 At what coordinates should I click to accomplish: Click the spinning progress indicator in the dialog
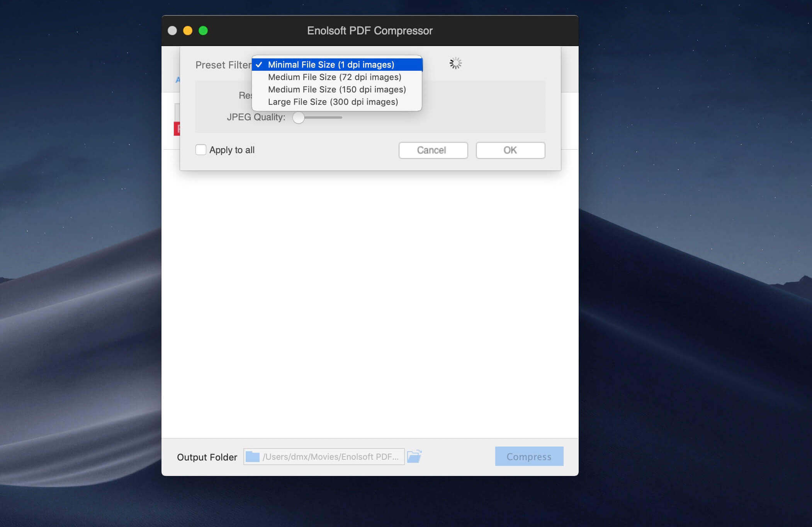(456, 63)
